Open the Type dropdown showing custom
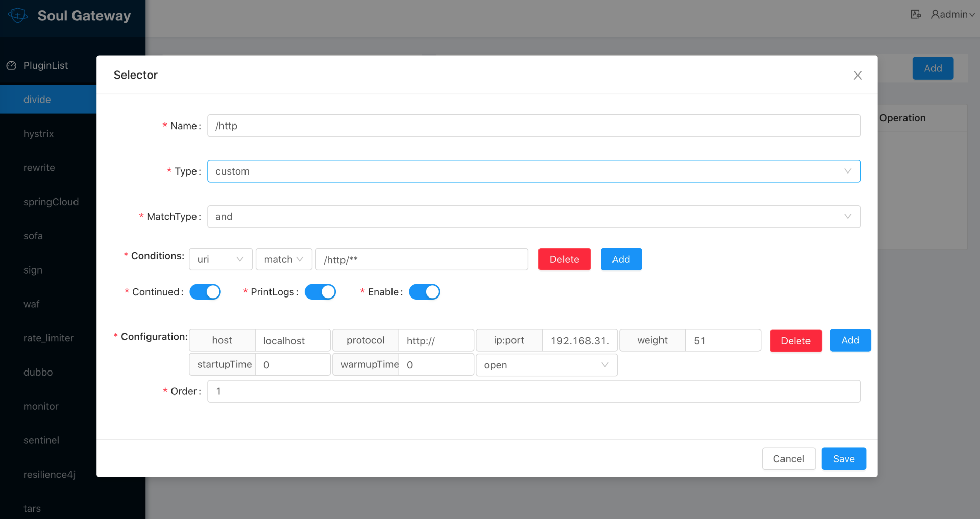Screen dimensions: 980x519 pyautogui.click(x=533, y=171)
